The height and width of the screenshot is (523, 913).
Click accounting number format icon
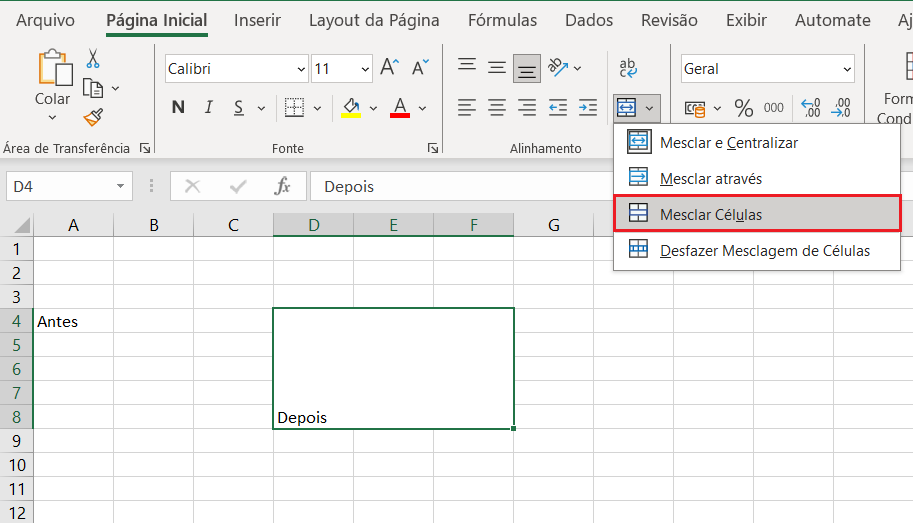(x=695, y=108)
